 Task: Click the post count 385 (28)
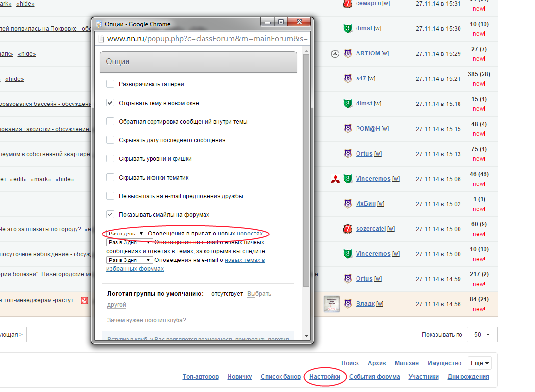coord(479,74)
